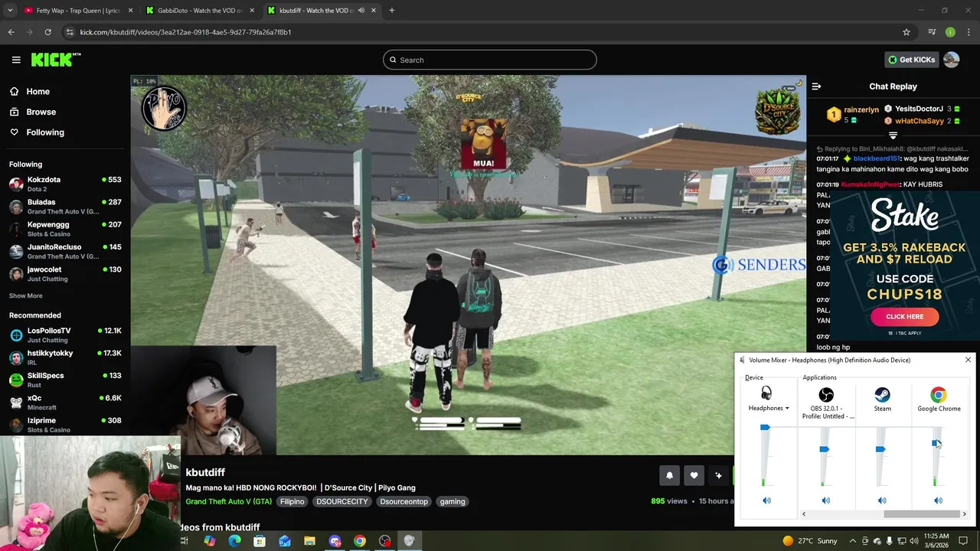The width and height of the screenshot is (980, 551).
Task: Open the Kick hamburger menu
Action: coord(16,60)
